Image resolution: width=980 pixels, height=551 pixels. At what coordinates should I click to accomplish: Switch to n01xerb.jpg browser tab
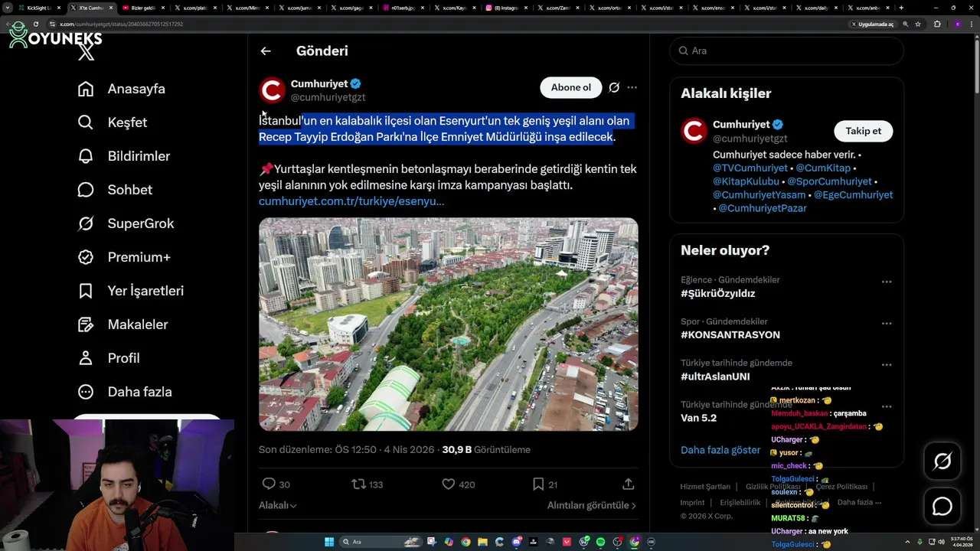tap(403, 8)
